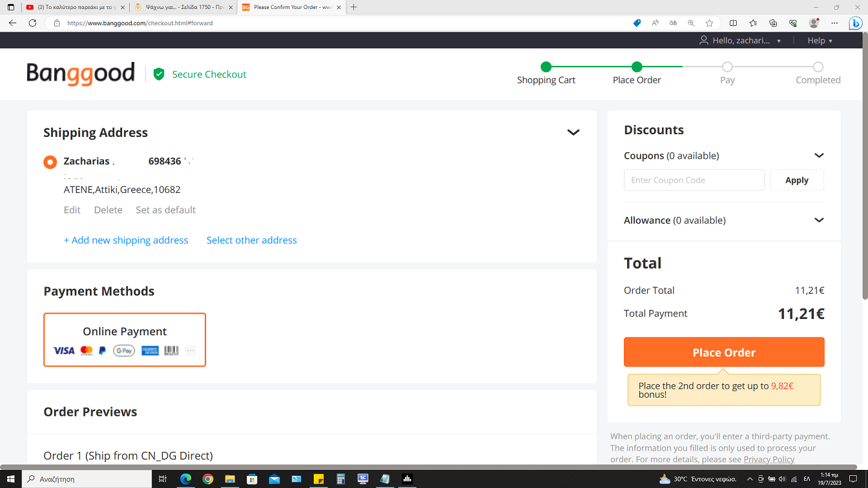Open Google Chrome from taskbar

208,479
